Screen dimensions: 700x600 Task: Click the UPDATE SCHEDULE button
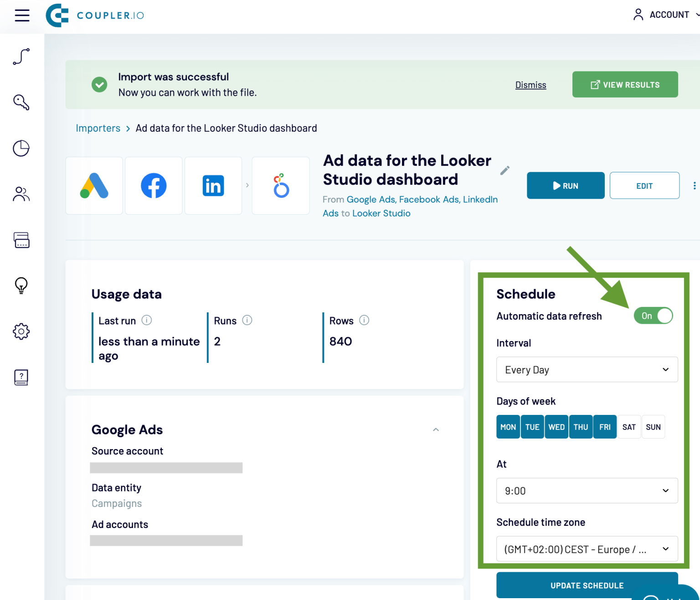tap(587, 585)
